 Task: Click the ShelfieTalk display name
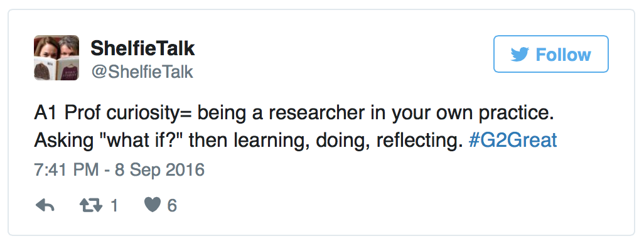(142, 48)
